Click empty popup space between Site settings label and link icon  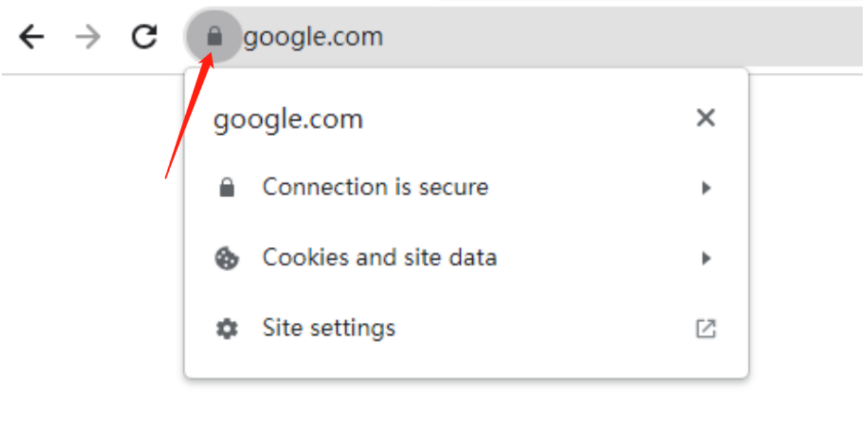point(545,329)
